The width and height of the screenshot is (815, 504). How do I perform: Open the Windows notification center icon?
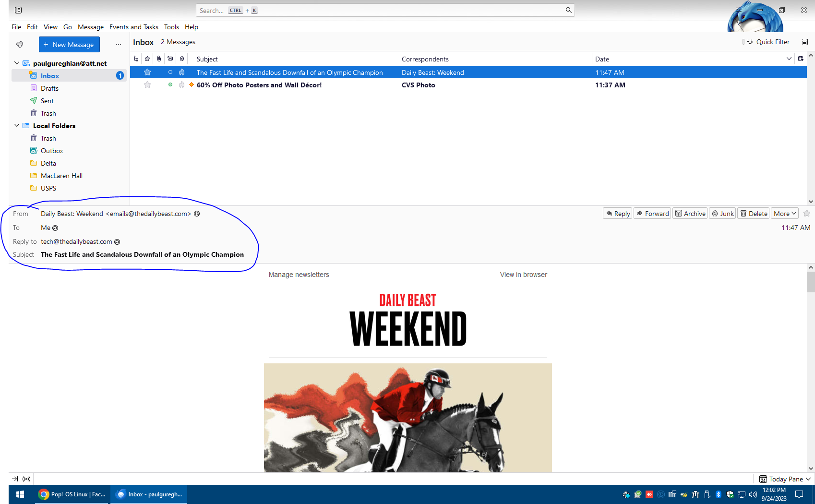click(x=799, y=494)
